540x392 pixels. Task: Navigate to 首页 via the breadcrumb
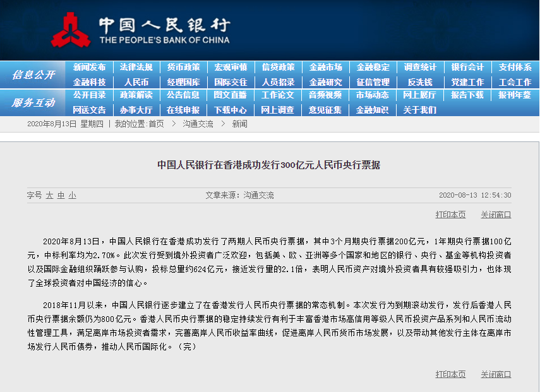157,124
